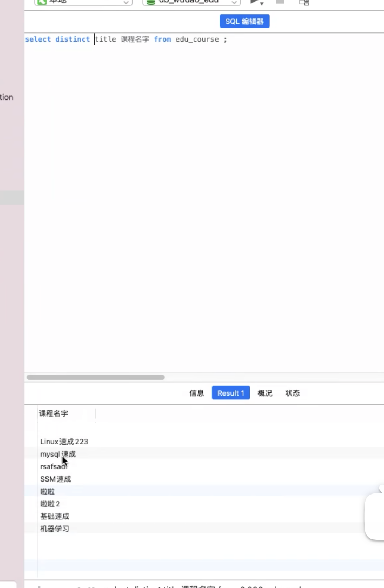
Task: Select the 机器学习 result row
Action: [55, 529]
